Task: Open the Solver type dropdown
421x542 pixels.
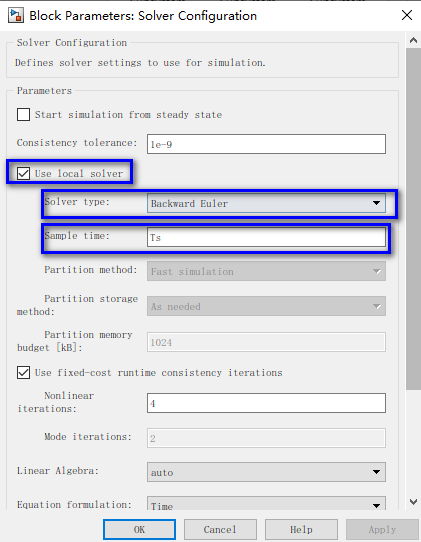Action: (x=266, y=203)
